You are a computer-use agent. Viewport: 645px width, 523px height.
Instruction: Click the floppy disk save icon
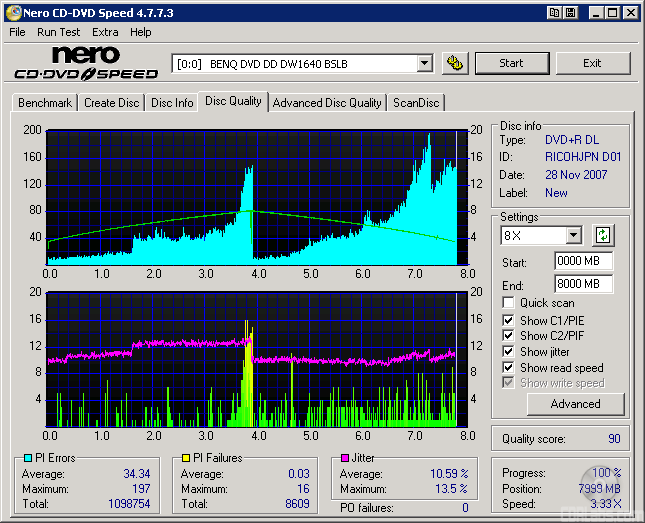point(569,13)
